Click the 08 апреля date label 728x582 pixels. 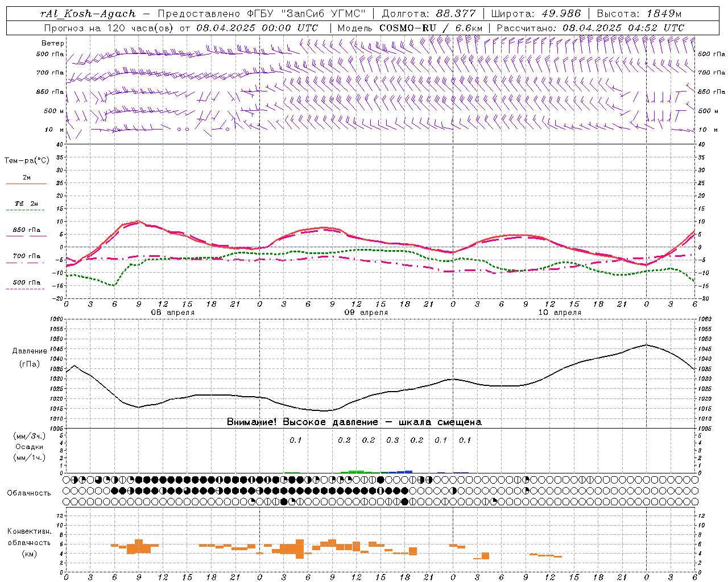point(172,313)
